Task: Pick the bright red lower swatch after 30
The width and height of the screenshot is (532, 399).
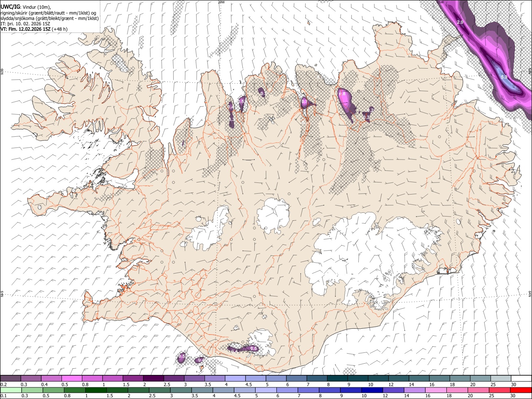Action: pos(520,390)
